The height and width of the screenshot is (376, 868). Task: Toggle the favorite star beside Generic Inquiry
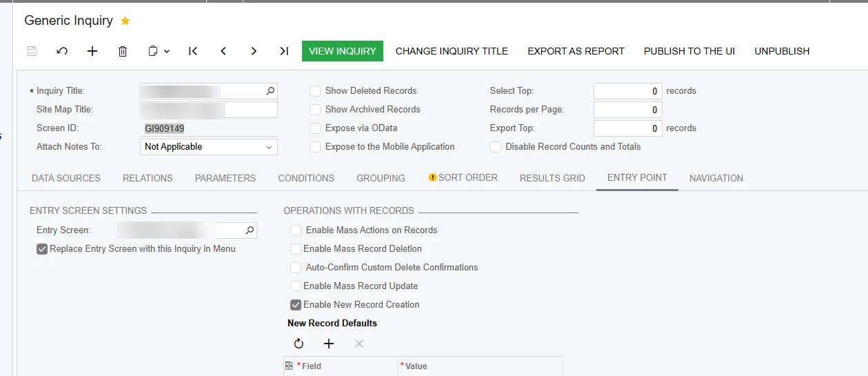pyautogui.click(x=125, y=21)
